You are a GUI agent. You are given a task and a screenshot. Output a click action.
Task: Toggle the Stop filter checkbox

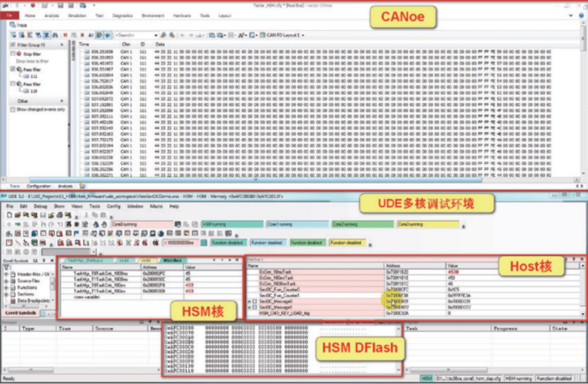13,54
